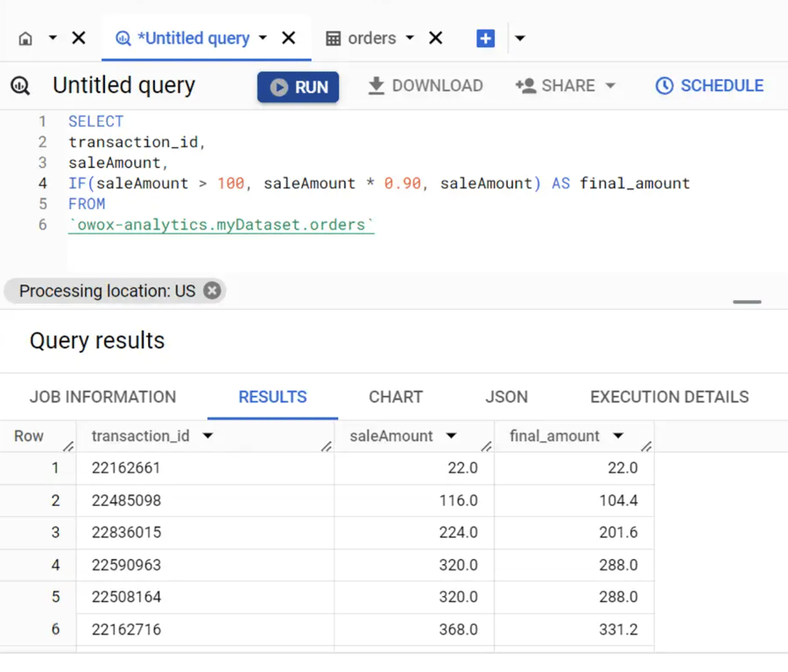The image size is (788, 672).
Task: Open the new tab options dropdown
Action: click(x=520, y=38)
